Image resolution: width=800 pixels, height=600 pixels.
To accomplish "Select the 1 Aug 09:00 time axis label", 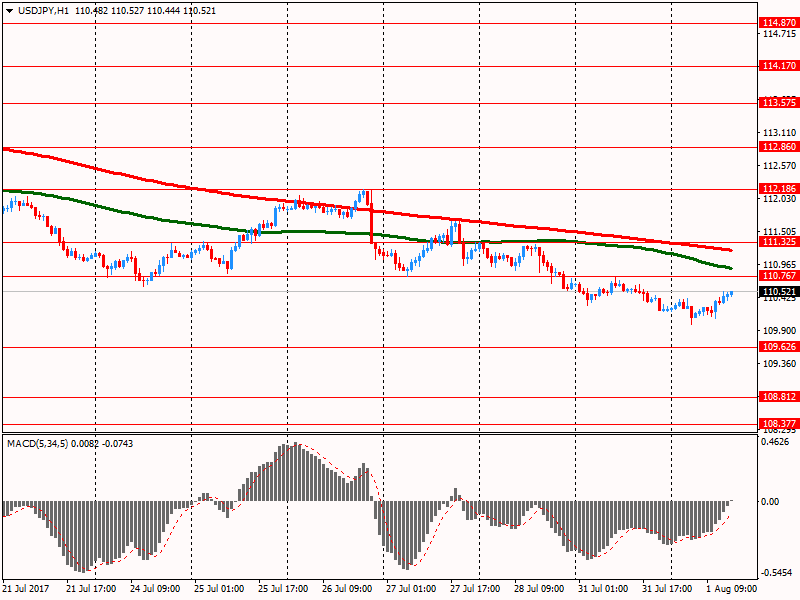I will [x=732, y=589].
